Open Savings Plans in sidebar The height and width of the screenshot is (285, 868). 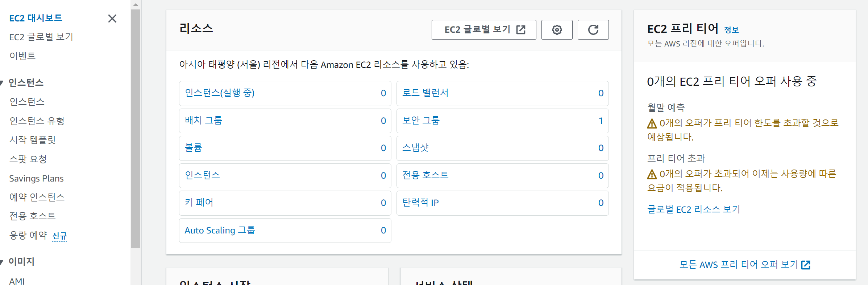pos(36,178)
